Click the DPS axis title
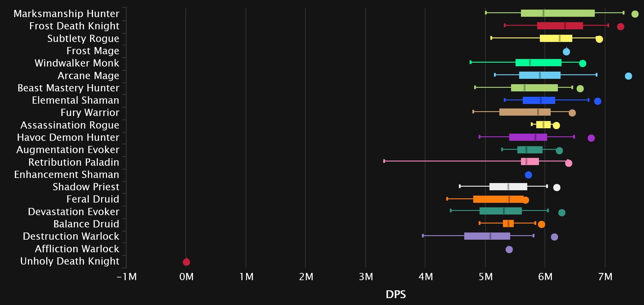This screenshot has width=644, height=305. pos(396,295)
